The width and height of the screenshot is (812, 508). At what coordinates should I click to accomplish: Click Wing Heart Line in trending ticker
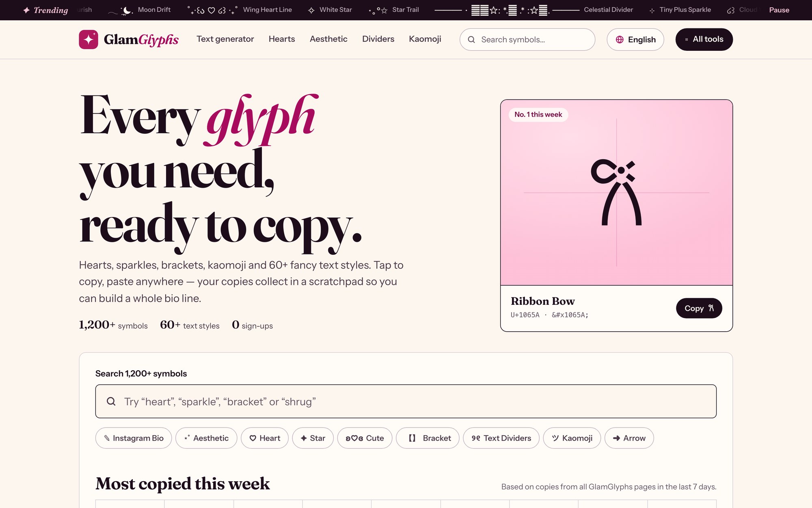(x=240, y=10)
